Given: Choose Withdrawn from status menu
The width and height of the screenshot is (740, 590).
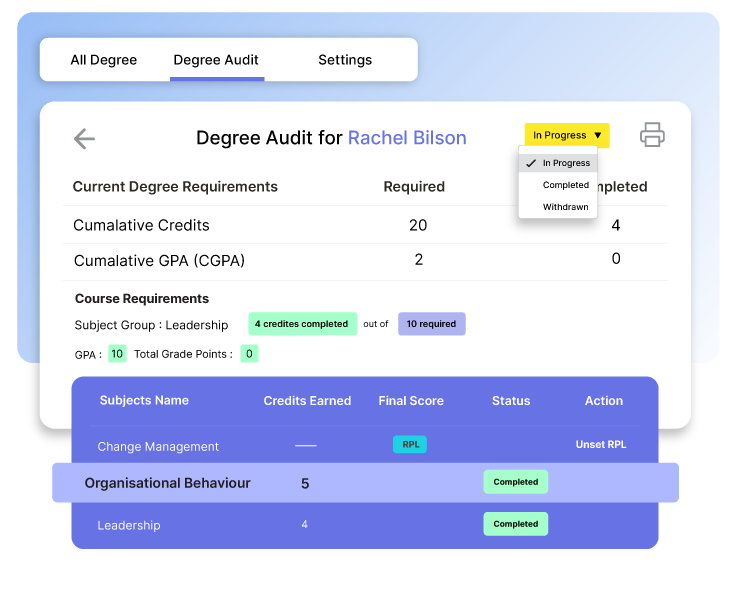Looking at the screenshot, I should (x=565, y=207).
